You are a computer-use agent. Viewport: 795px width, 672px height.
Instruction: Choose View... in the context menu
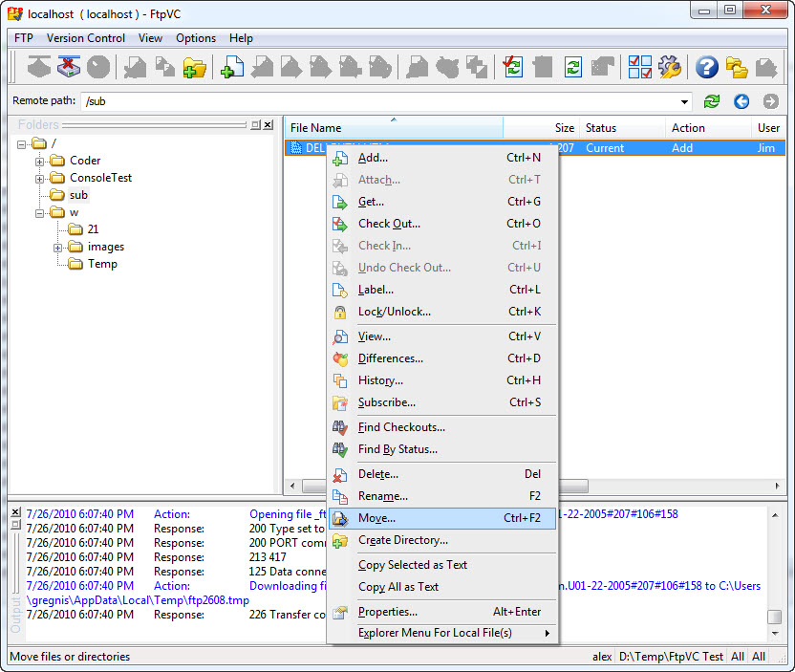coord(442,336)
